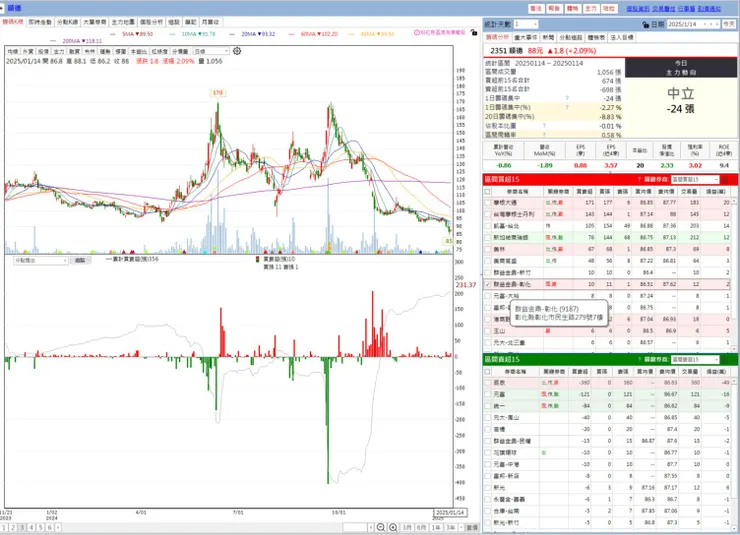The height and width of the screenshot is (535, 740).
Task: Click the red square icon in 區間買超15 header
Action: [x=726, y=180]
